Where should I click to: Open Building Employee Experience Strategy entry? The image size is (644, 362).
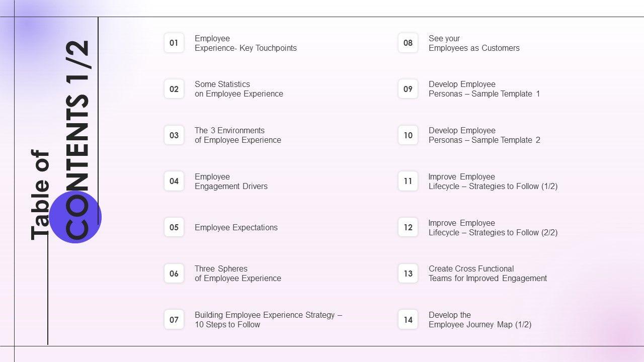pyautogui.click(x=268, y=320)
